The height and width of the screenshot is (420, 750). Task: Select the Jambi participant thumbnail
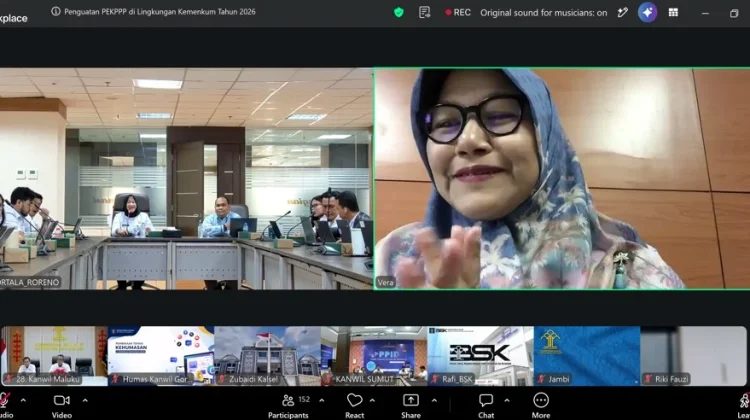pos(587,356)
